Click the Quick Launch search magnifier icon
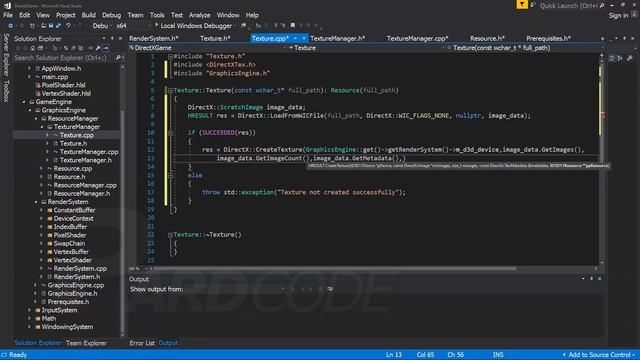Screen dimensions: 640x360 coord(602,6)
